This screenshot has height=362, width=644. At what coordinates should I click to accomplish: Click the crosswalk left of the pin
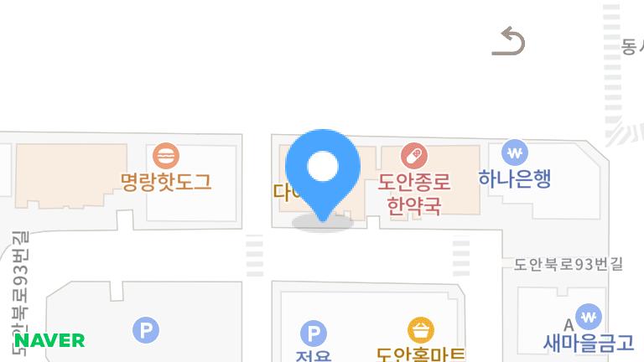coord(255,256)
